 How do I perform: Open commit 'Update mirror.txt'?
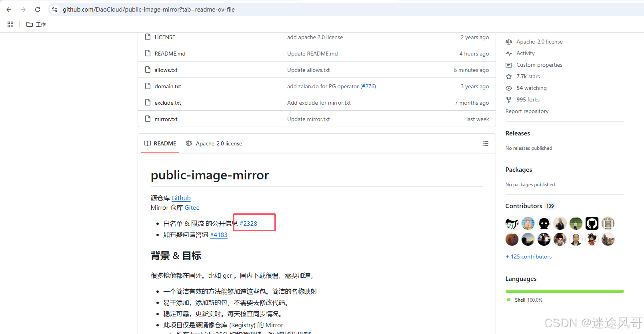[308, 119]
